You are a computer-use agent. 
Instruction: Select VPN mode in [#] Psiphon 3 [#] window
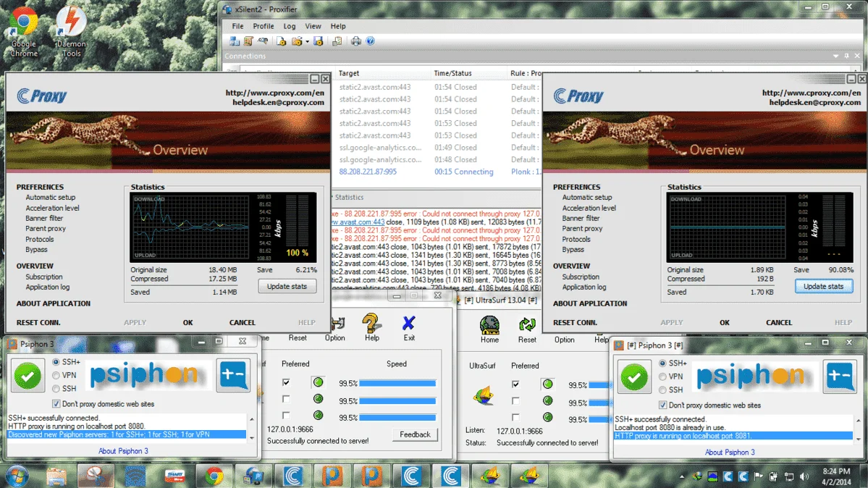point(662,376)
